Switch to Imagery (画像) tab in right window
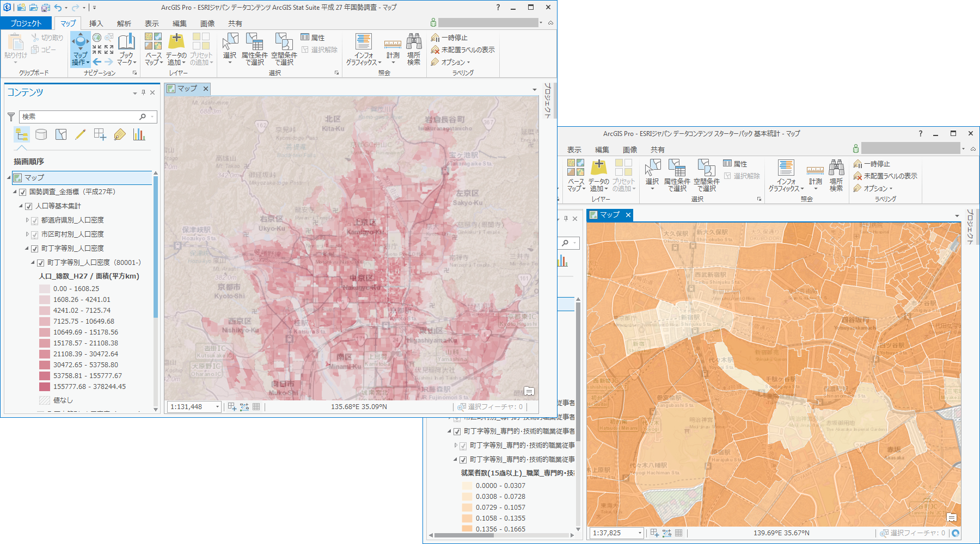980x544 pixels. (630, 150)
